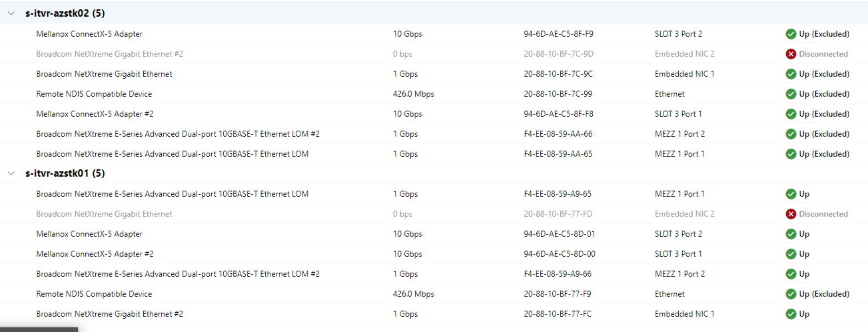This screenshot has height=332, width=868.
Task: Select Mellanox ConnectX-5 Adapter under s-itvr-azstk02
Action: point(89,34)
